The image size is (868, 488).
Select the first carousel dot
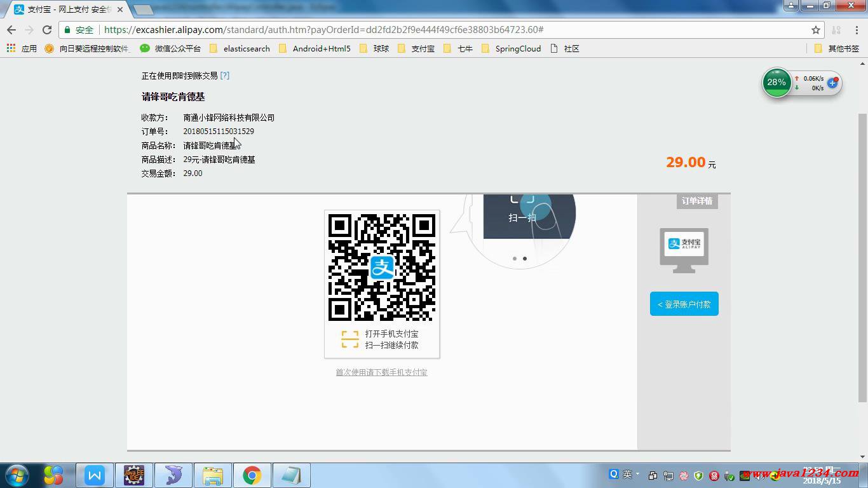[514, 259]
